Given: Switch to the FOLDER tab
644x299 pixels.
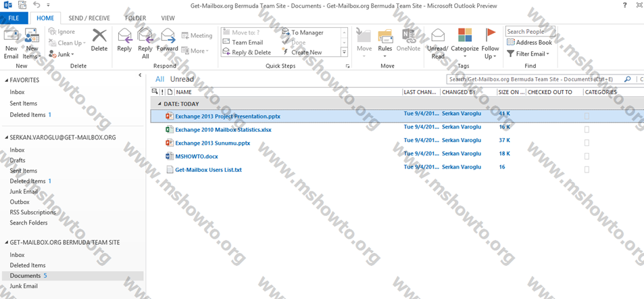Looking at the screenshot, I should (136, 18).
